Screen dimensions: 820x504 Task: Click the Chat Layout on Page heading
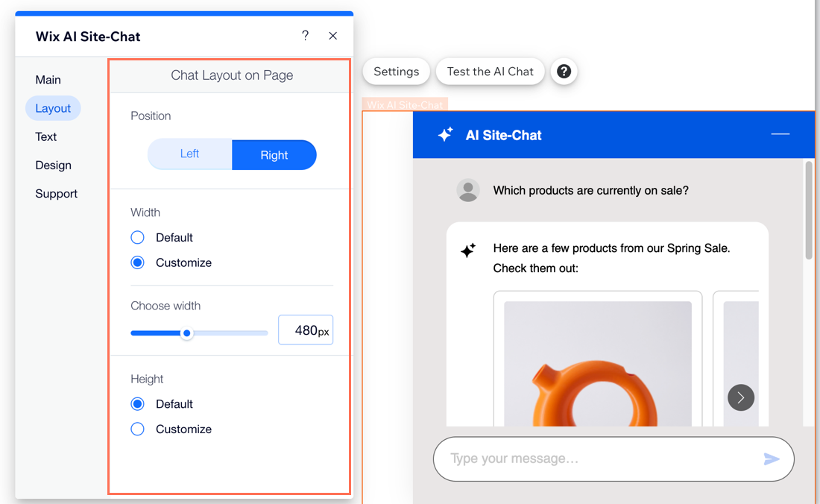click(x=232, y=75)
